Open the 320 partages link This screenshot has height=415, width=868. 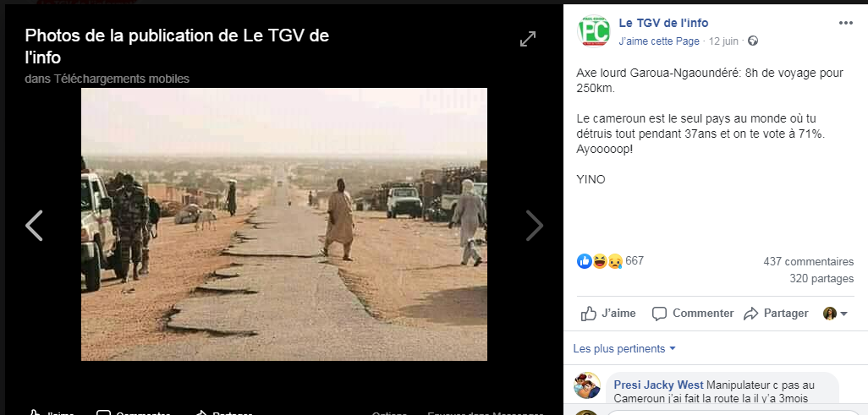click(821, 279)
